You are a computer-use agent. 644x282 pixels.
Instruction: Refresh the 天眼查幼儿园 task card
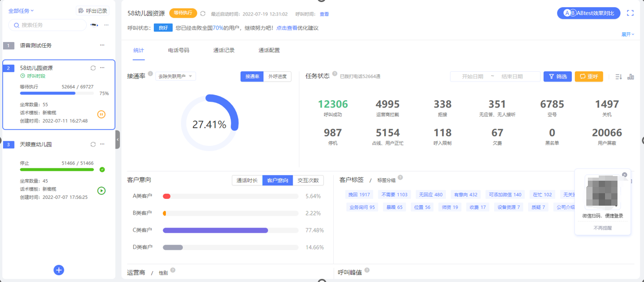click(93, 144)
